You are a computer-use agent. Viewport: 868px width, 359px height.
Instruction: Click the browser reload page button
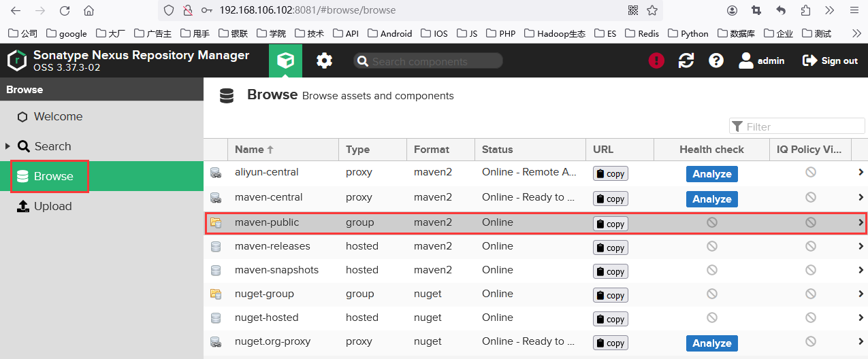65,11
